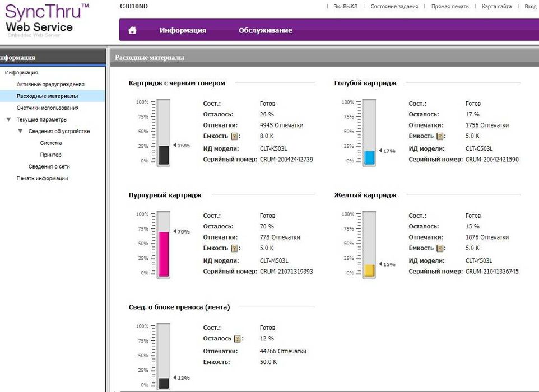Viewport: 539px width, 392px height.
Task: Open capacity help icon for black toner
Action: pyautogui.click(x=234, y=137)
